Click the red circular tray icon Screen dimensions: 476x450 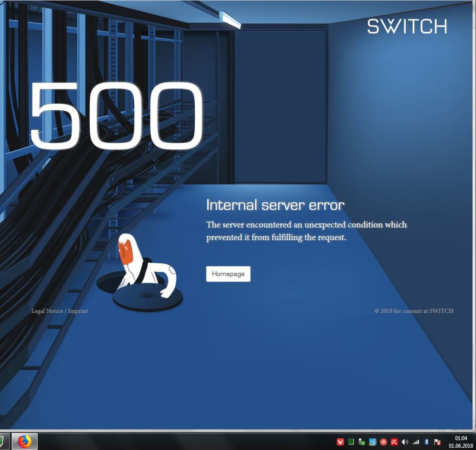click(383, 442)
